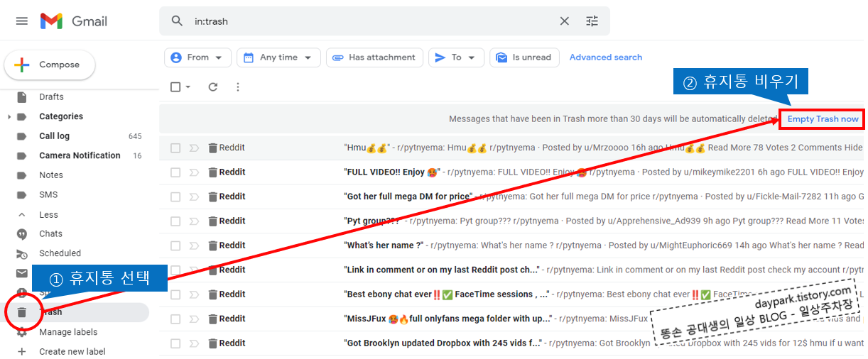Toggle importance marker on "Pyt group???" email
868x359 pixels.
(194, 221)
